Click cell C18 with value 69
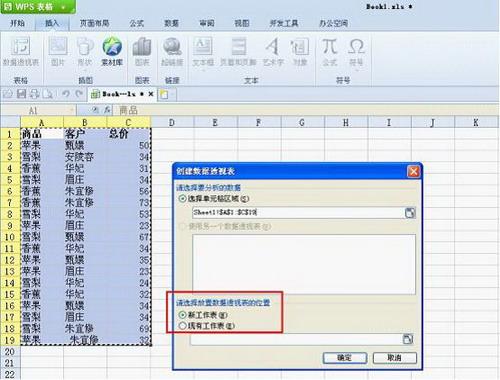 (129, 328)
